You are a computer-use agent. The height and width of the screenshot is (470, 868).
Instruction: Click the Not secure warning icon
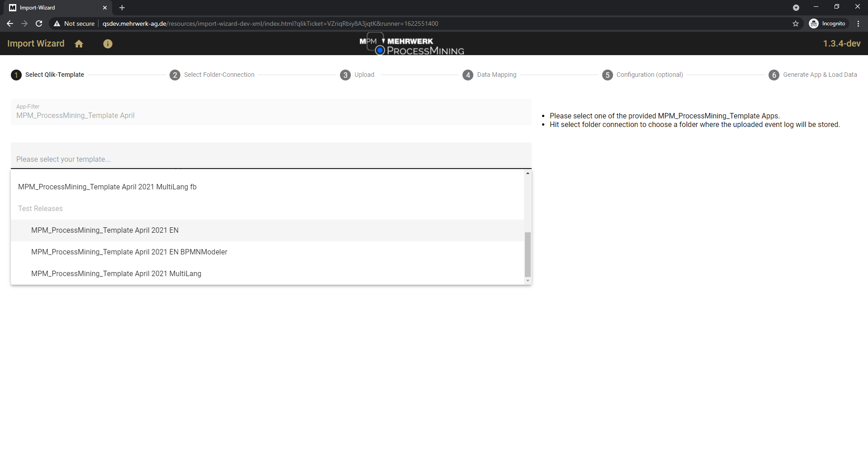pos(57,23)
